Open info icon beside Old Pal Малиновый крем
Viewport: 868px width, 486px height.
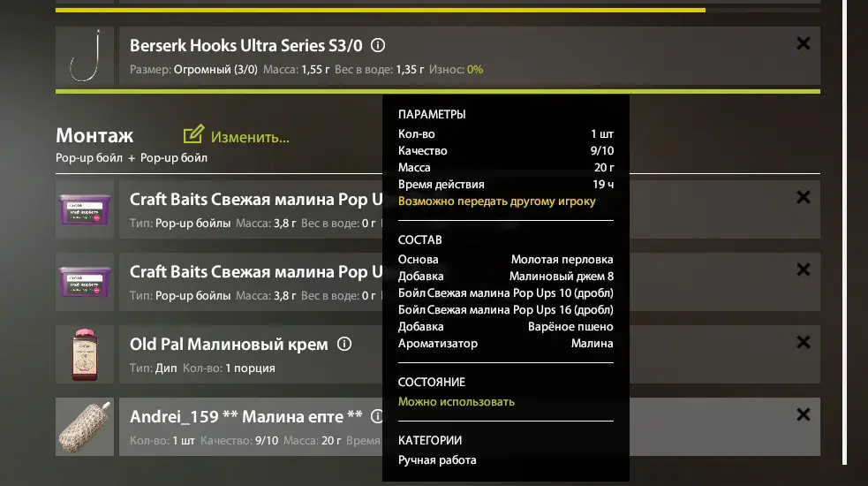pyautogui.click(x=345, y=344)
